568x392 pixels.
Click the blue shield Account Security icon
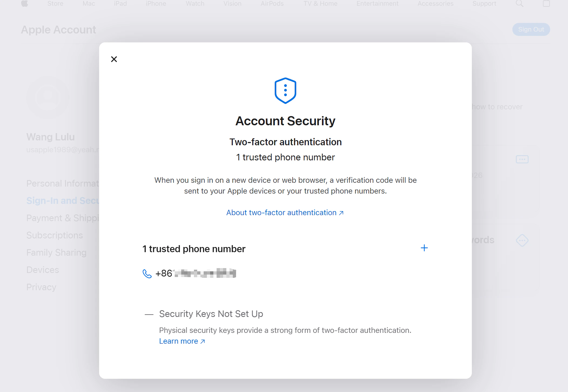click(285, 90)
